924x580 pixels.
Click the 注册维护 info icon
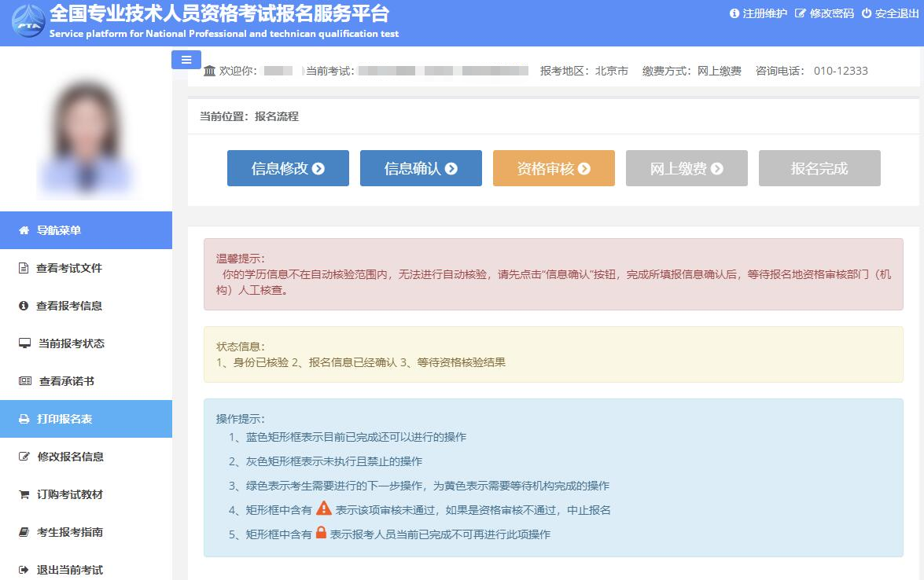(x=734, y=13)
